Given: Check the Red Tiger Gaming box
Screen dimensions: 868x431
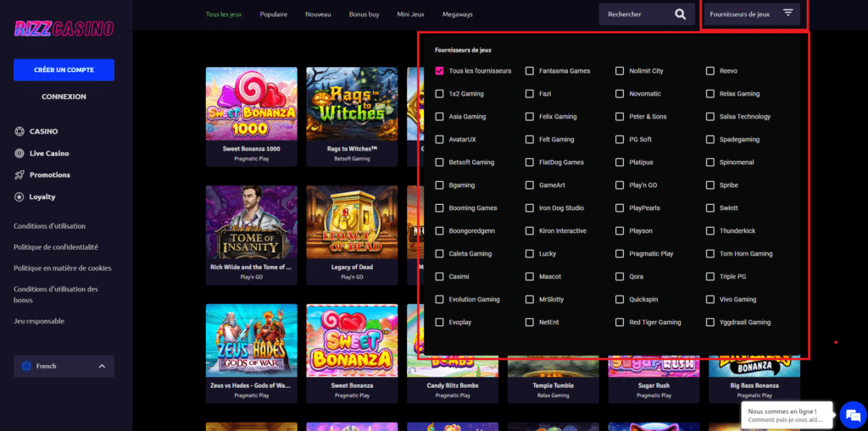Looking at the screenshot, I should (x=620, y=322).
